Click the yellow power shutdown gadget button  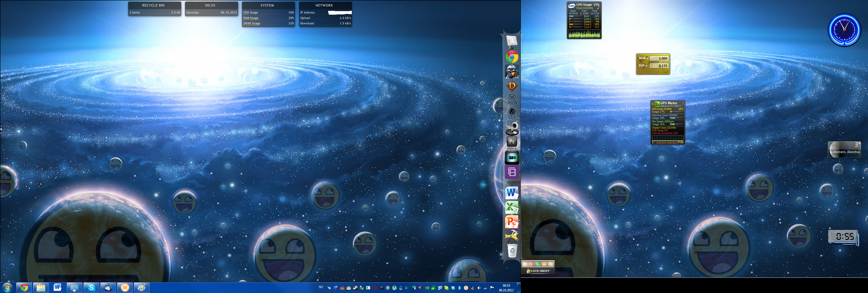[525, 264]
